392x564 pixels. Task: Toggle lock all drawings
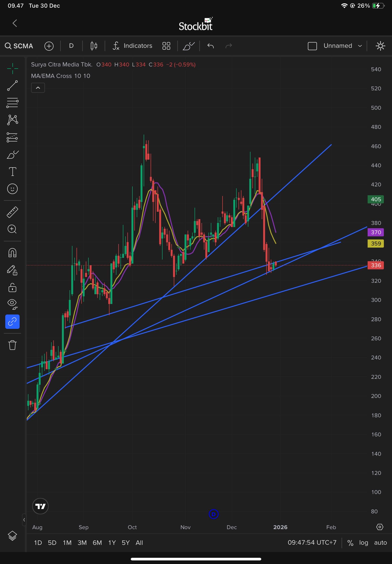12,287
